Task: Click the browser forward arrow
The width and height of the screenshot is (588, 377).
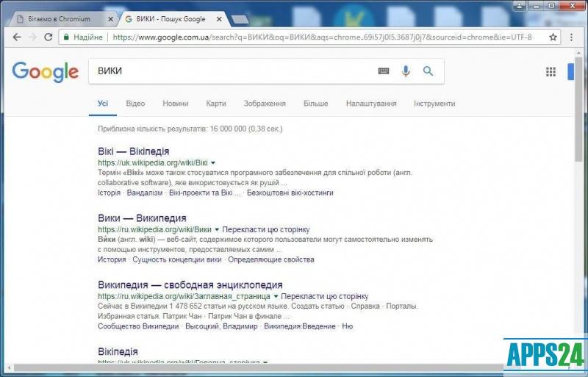Action: (x=32, y=37)
